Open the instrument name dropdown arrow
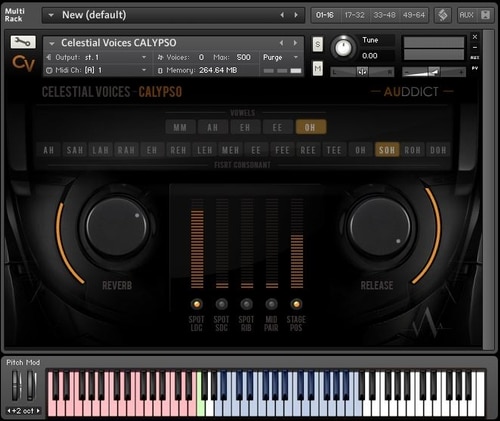500x421 pixels. point(52,43)
